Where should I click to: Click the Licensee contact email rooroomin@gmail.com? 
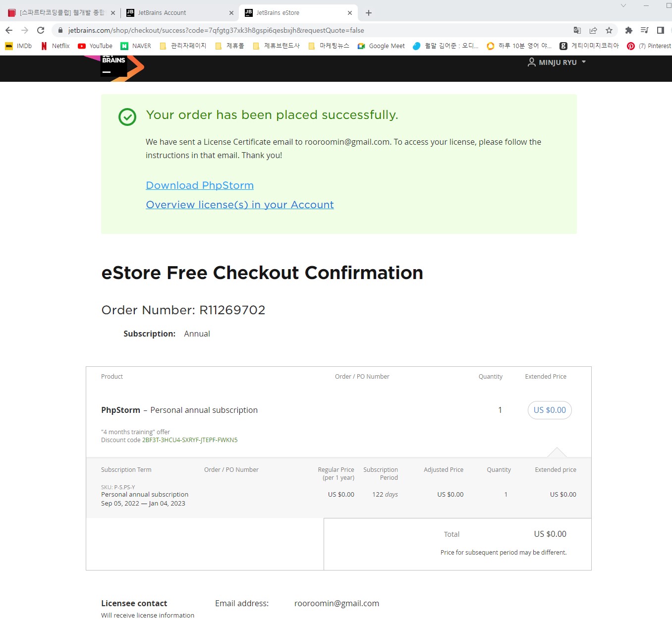click(x=336, y=603)
